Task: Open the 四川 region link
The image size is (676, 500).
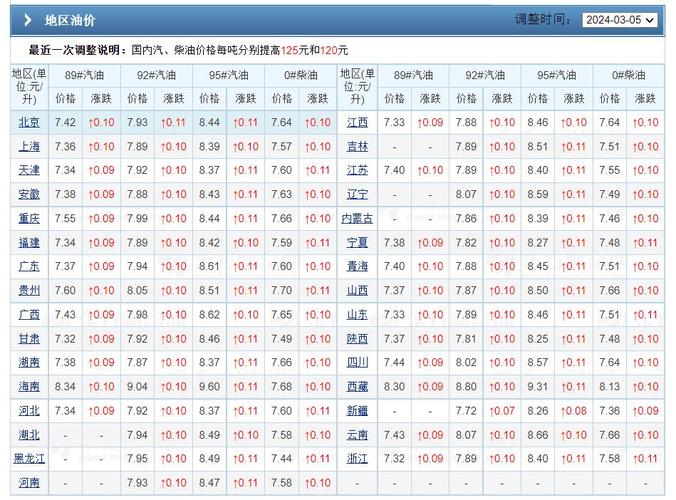Action: pyautogui.click(x=357, y=362)
